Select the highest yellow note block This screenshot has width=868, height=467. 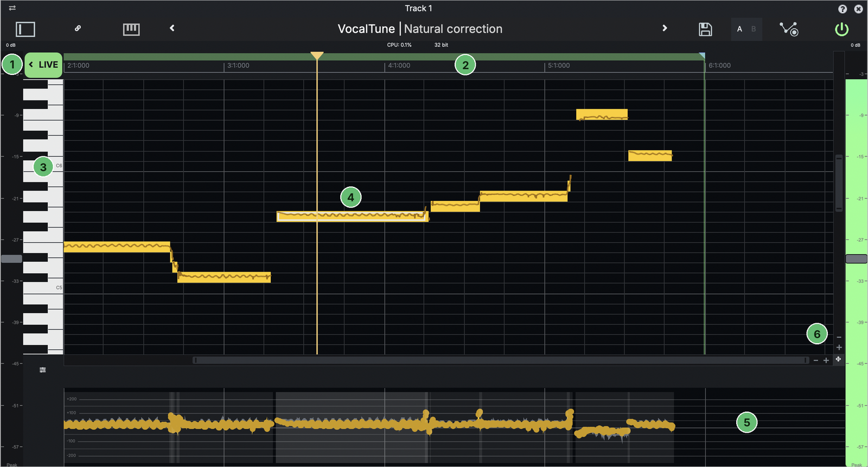602,115
